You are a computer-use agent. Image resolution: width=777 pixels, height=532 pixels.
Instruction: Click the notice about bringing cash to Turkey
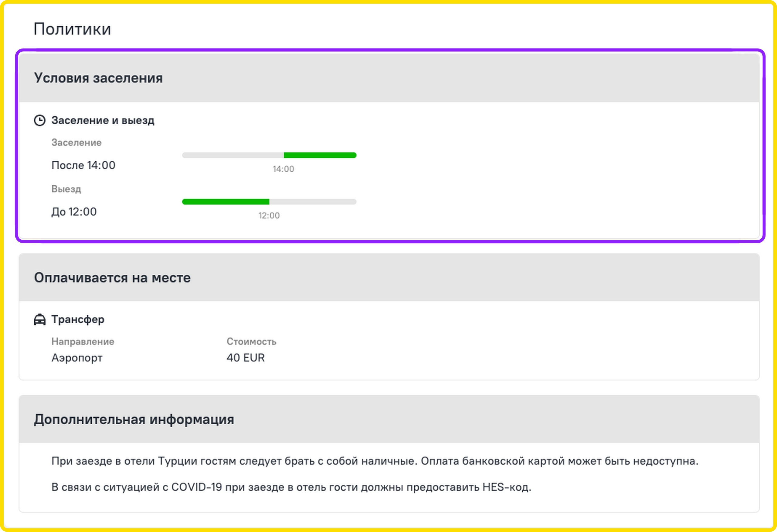click(x=375, y=461)
